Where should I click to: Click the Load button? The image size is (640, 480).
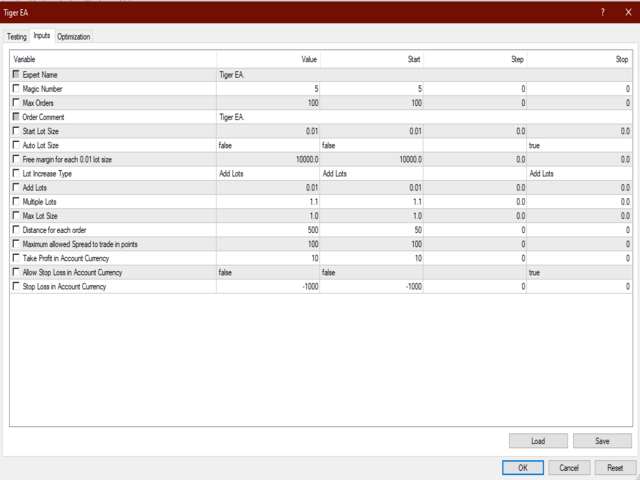click(x=538, y=441)
